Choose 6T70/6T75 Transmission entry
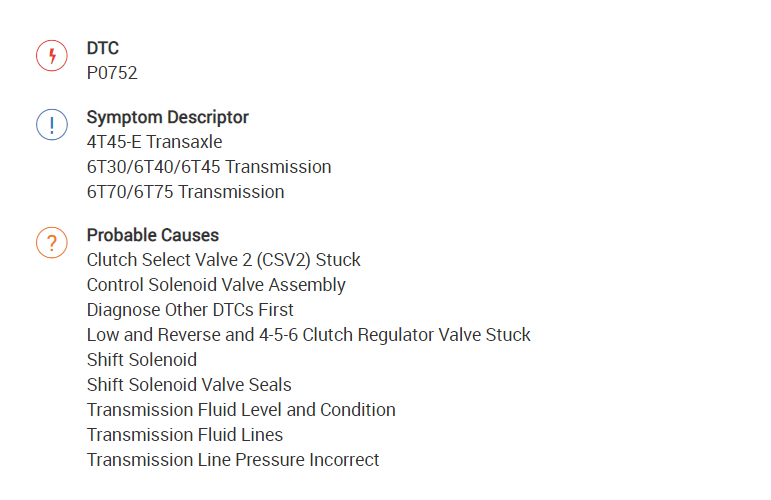 click(x=185, y=192)
